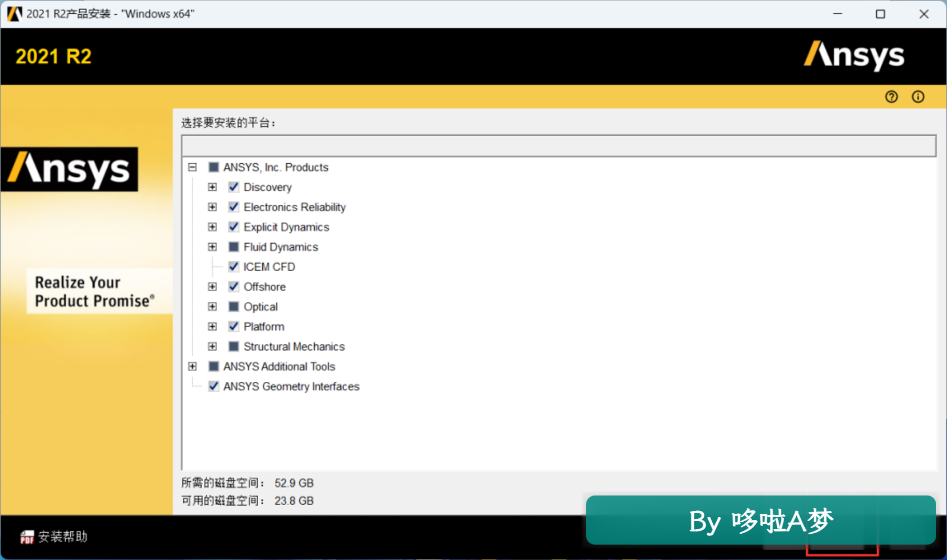The height and width of the screenshot is (560, 947).
Task: Click the required disk space value "52.9 GB"
Action: coord(294,483)
